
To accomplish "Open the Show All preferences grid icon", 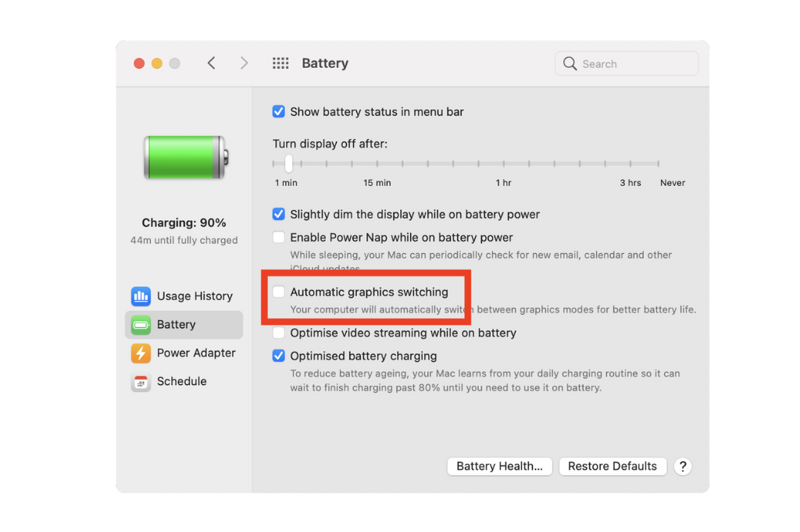I will [x=280, y=63].
